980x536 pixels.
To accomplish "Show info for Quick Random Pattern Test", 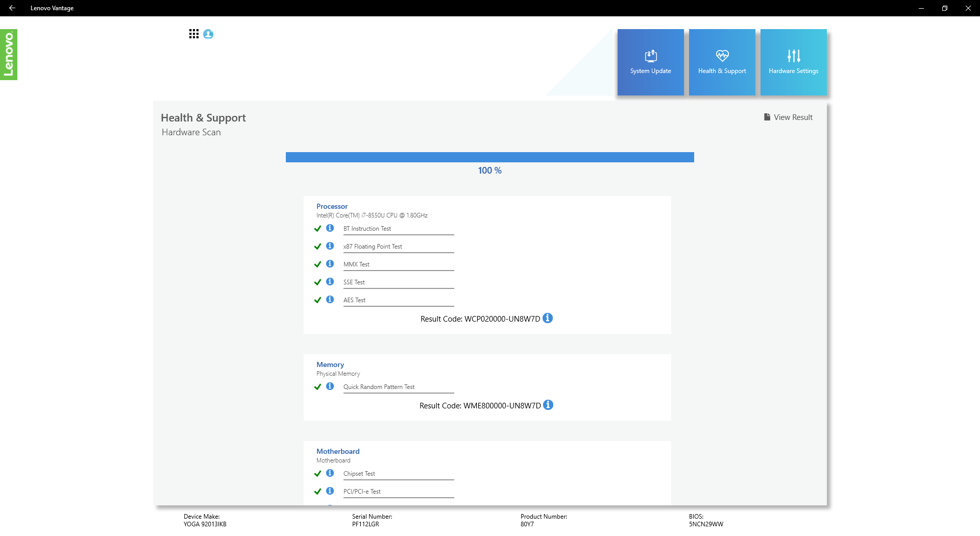I will click(330, 386).
